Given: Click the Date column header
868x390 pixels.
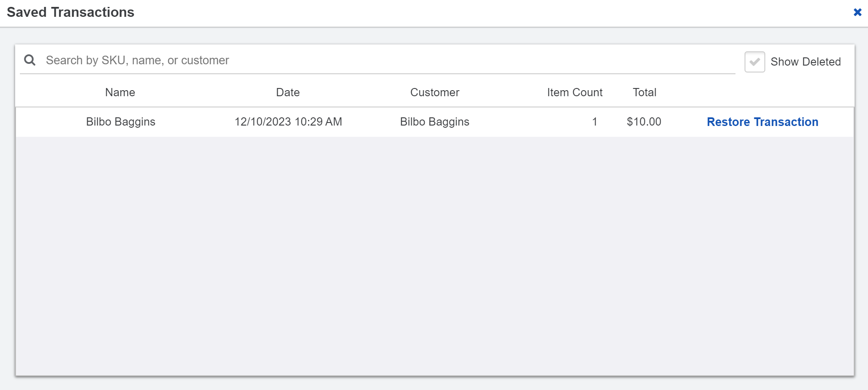Looking at the screenshot, I should (x=288, y=92).
